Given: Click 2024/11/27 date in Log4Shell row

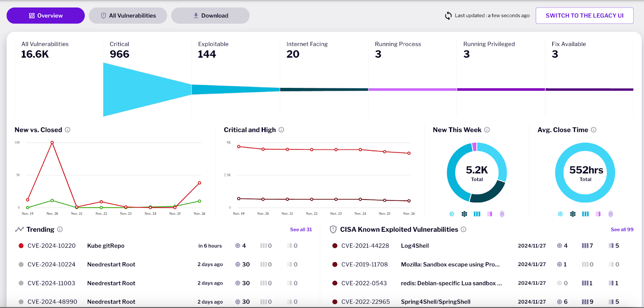Looking at the screenshot, I should coord(532,246).
